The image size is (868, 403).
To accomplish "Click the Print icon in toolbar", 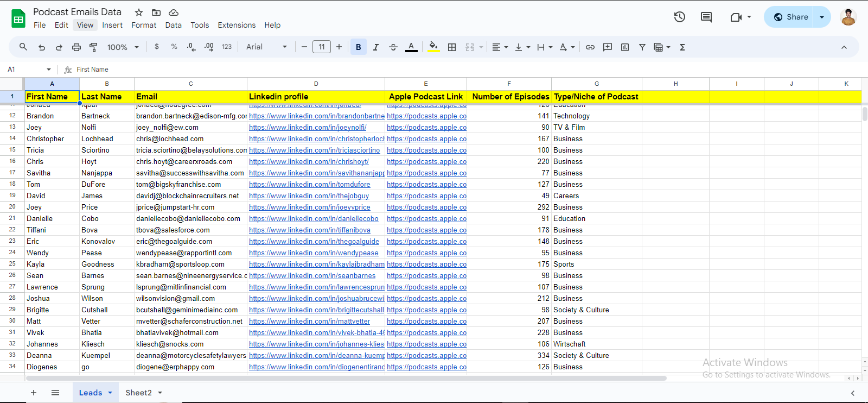I will (x=76, y=47).
